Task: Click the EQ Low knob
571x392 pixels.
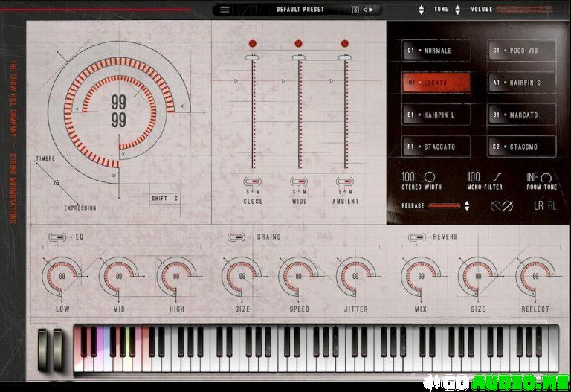Action: (x=62, y=277)
